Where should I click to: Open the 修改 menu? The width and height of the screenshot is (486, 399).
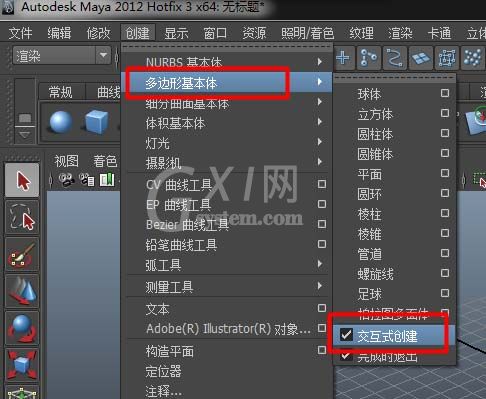coord(98,33)
